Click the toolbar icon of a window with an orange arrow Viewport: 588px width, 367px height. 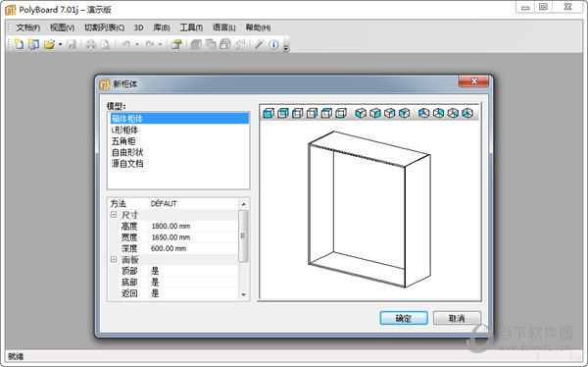point(176,44)
